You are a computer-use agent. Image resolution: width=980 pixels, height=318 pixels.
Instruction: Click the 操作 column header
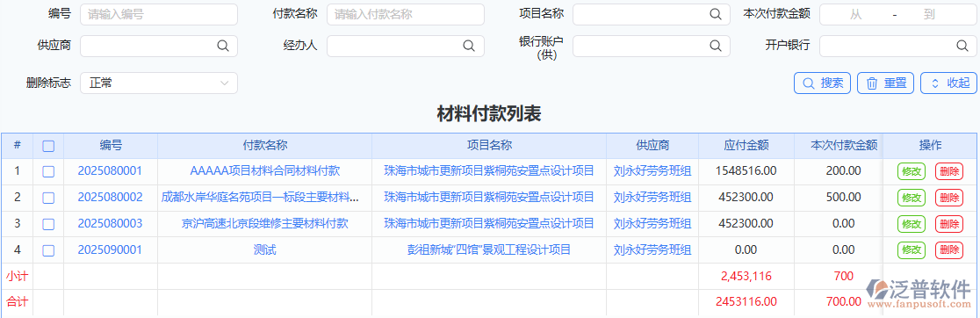pyautogui.click(x=930, y=146)
